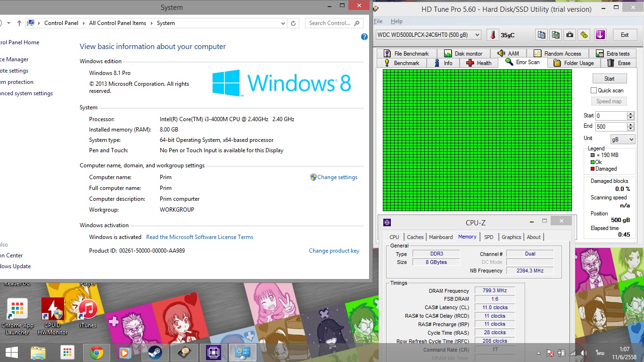Copy info to clipboard in HD Tune toolbar
Screen dimensions: 644x362
[542, 35]
